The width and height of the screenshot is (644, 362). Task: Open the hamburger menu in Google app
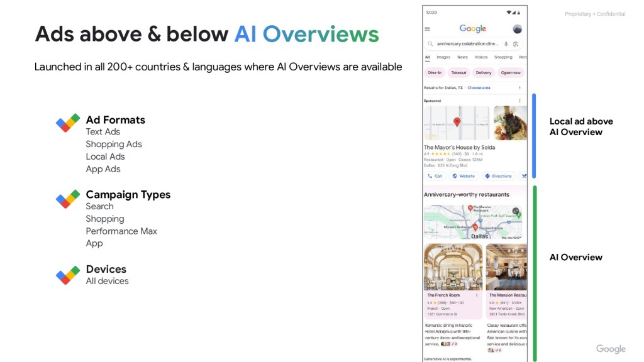coord(428,29)
